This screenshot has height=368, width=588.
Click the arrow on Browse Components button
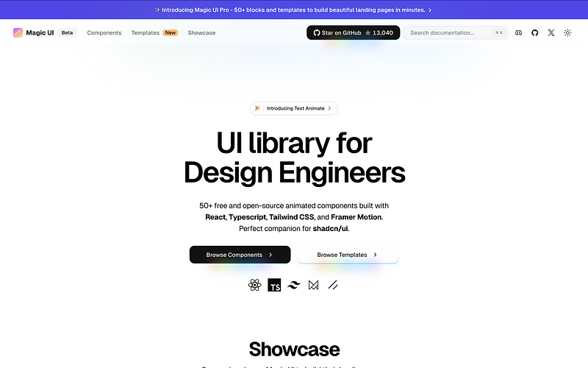click(270, 255)
